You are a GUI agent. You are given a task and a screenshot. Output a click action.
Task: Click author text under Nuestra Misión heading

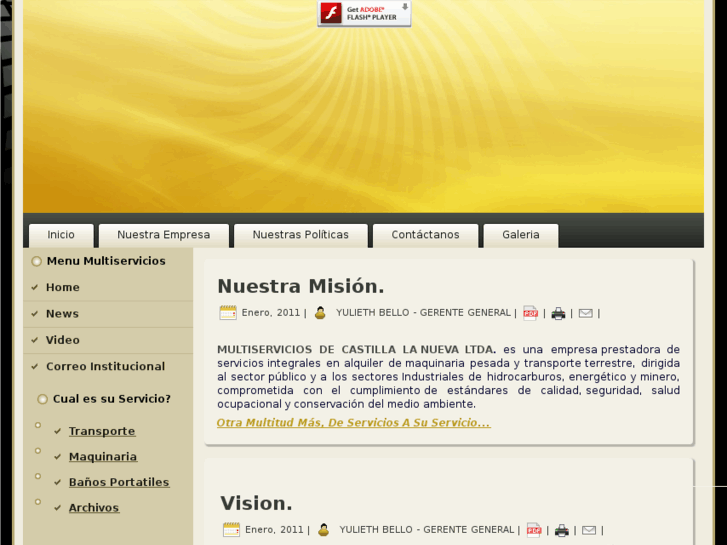point(423,313)
